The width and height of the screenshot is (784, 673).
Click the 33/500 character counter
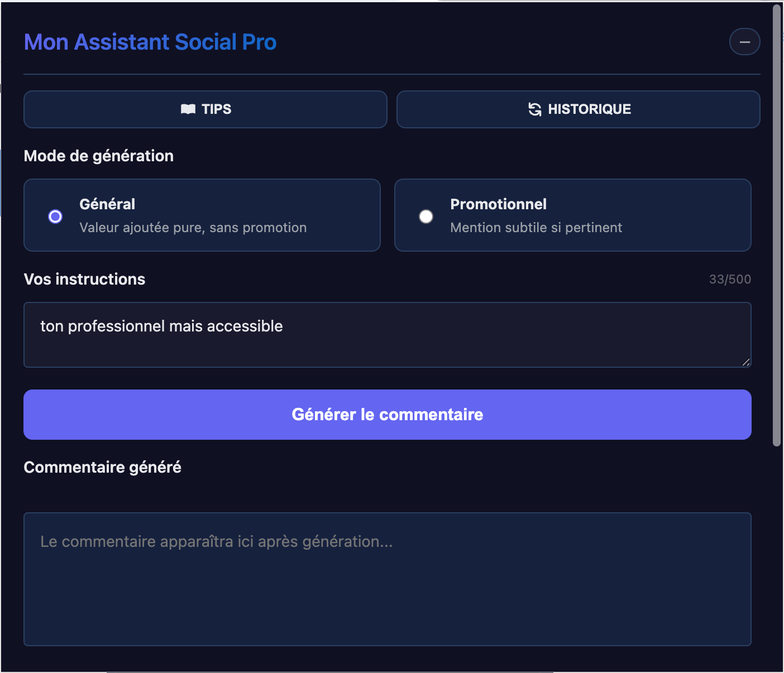[x=730, y=280]
